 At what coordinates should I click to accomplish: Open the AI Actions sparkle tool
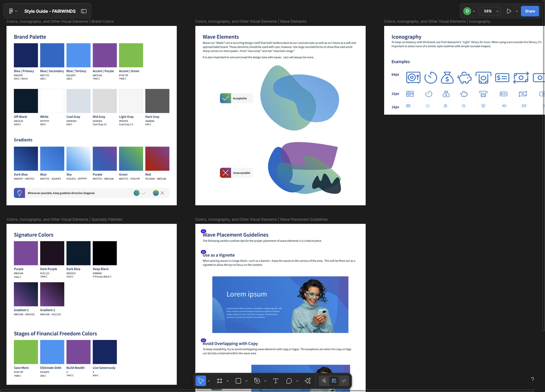coord(308,381)
